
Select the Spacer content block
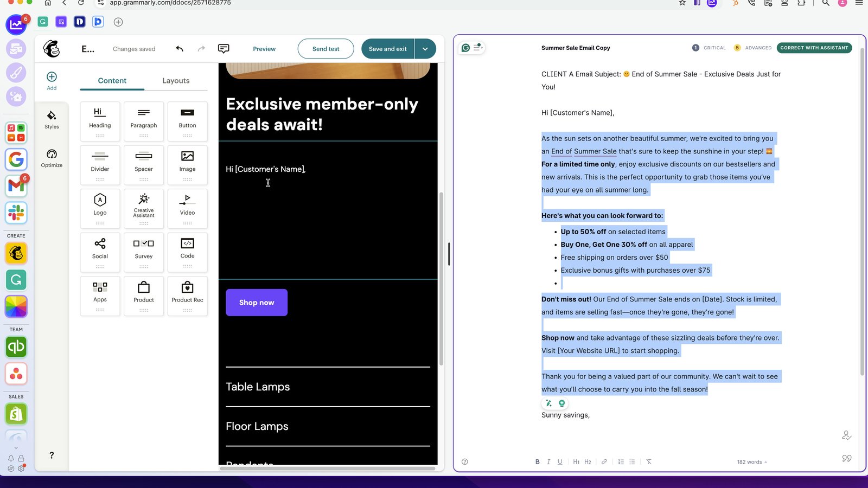(x=144, y=165)
